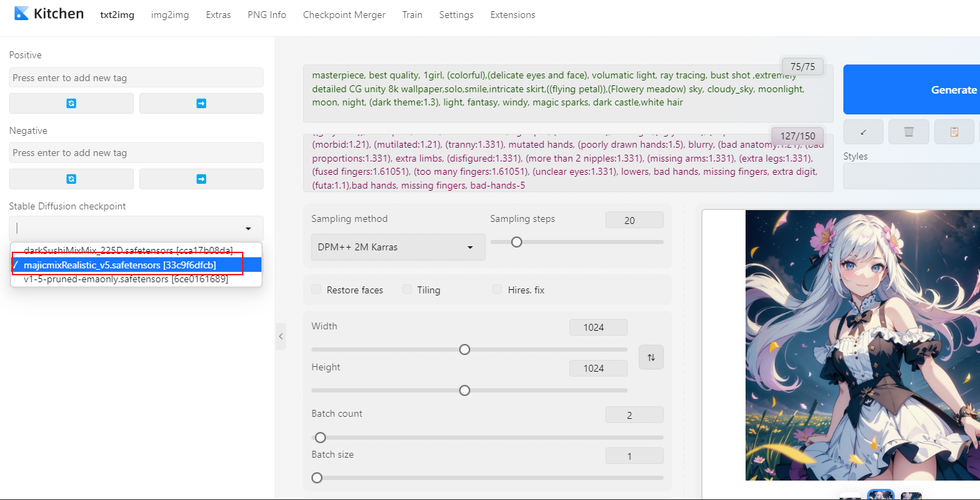Click the Width slider handle
The image size is (980, 500).
tap(465, 350)
